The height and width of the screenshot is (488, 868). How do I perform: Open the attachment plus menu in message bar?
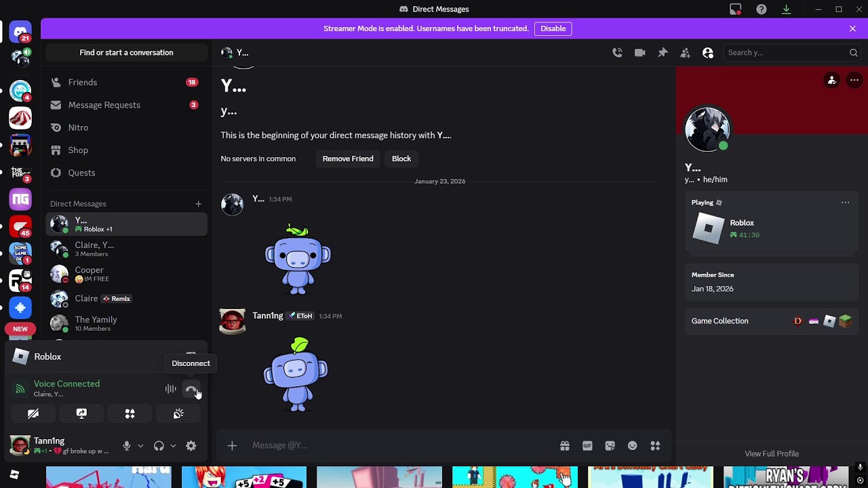pos(232,445)
